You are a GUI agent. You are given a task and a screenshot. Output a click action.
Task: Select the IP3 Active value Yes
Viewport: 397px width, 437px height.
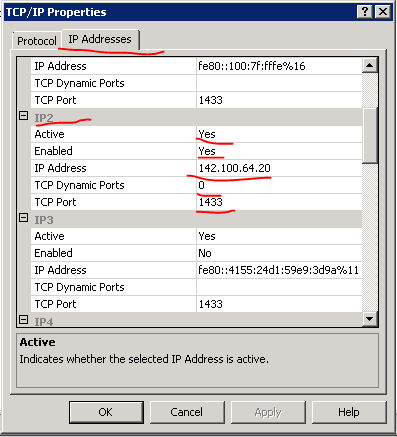[x=279, y=236]
